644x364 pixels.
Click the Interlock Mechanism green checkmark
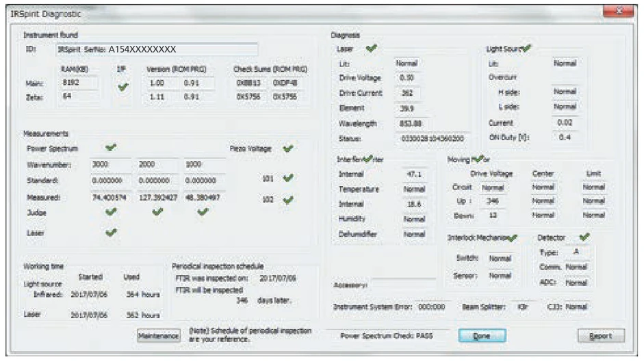pyautogui.click(x=513, y=237)
